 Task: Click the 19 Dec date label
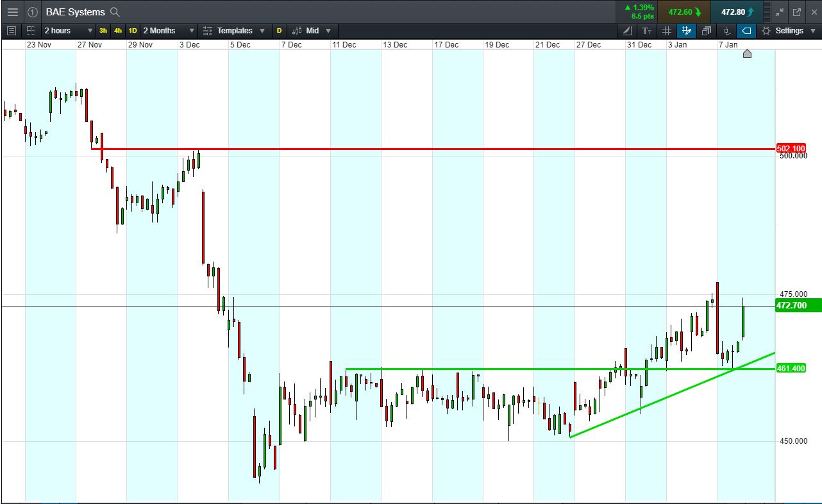pyautogui.click(x=497, y=45)
